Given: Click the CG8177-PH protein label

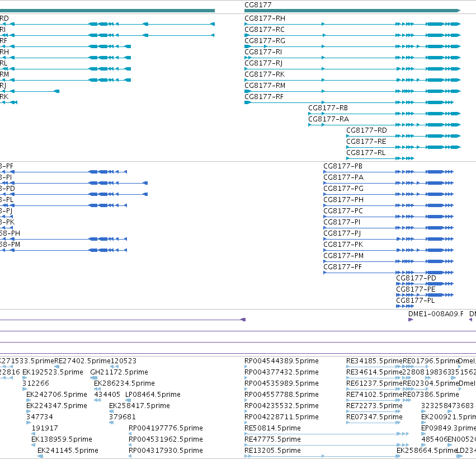Looking at the screenshot, I should click(343, 200).
